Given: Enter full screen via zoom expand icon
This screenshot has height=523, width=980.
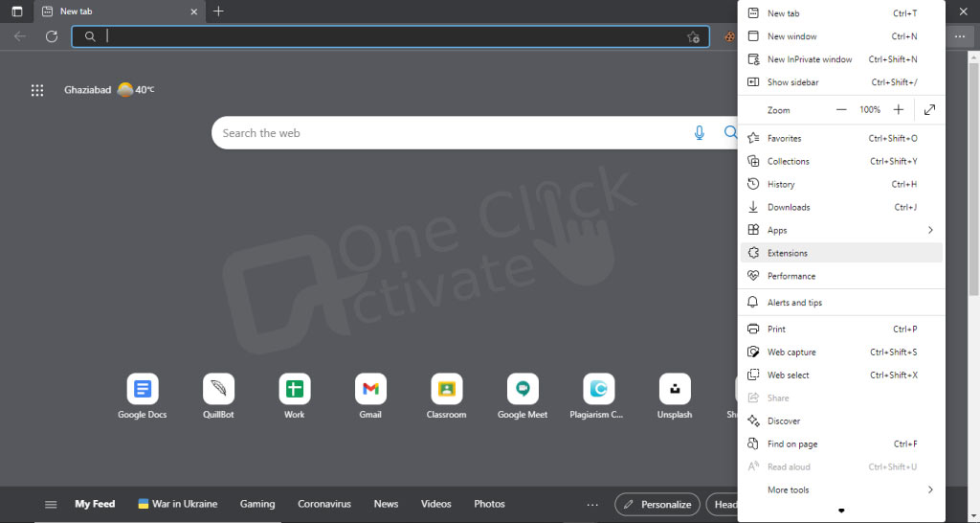Looking at the screenshot, I should tap(929, 109).
